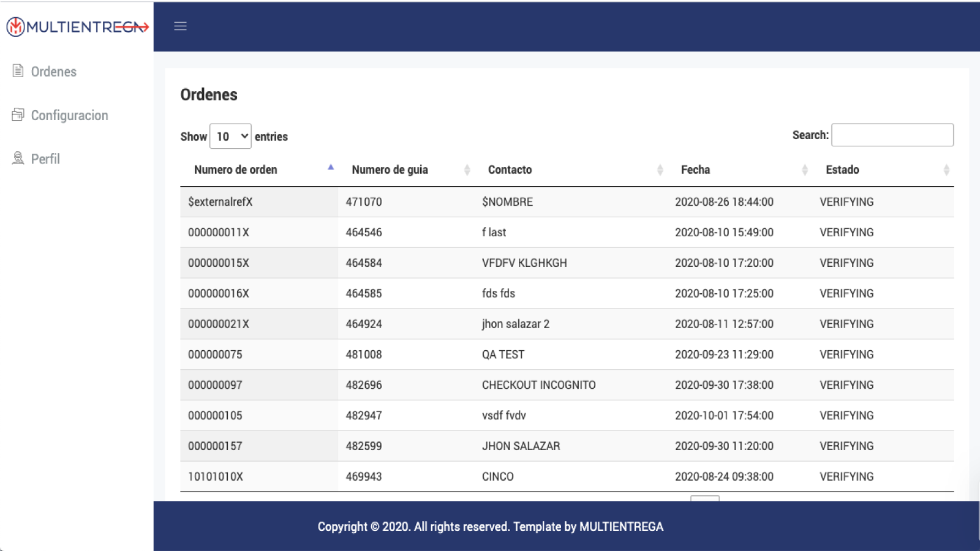
Task: Select order row $externalrefX
Action: (x=567, y=202)
